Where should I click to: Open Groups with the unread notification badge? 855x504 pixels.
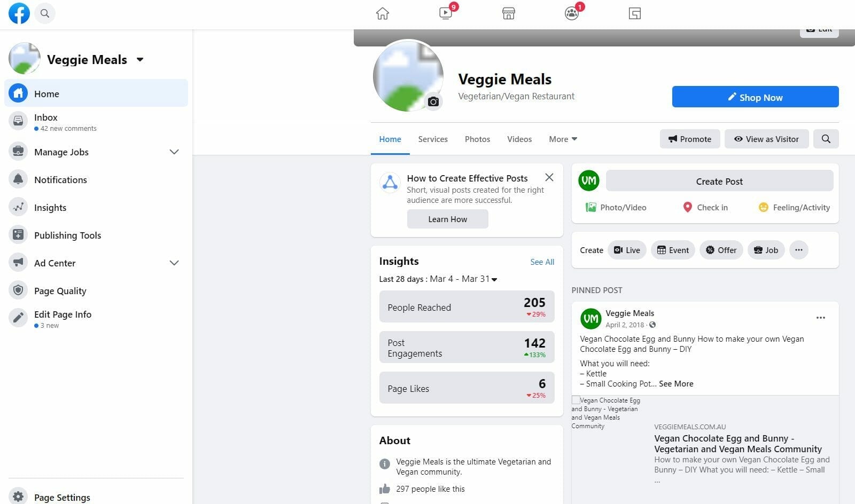tap(571, 13)
